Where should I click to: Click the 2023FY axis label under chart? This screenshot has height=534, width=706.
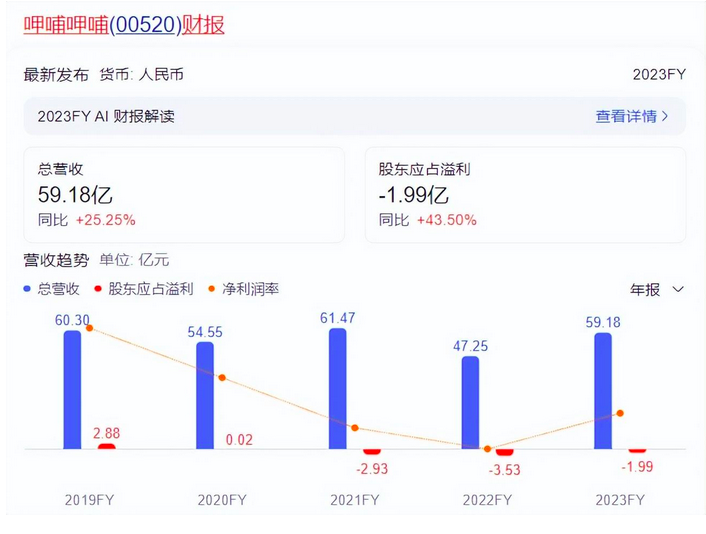click(620, 500)
